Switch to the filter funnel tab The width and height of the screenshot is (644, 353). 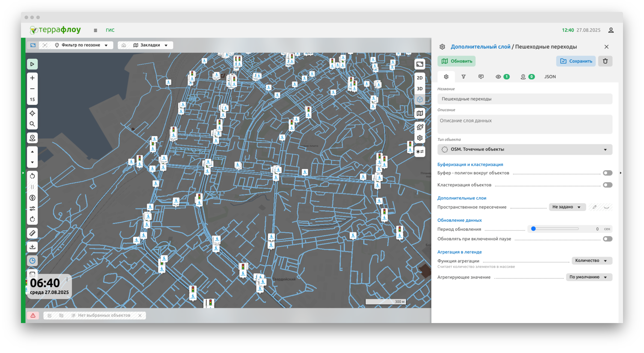(x=463, y=77)
